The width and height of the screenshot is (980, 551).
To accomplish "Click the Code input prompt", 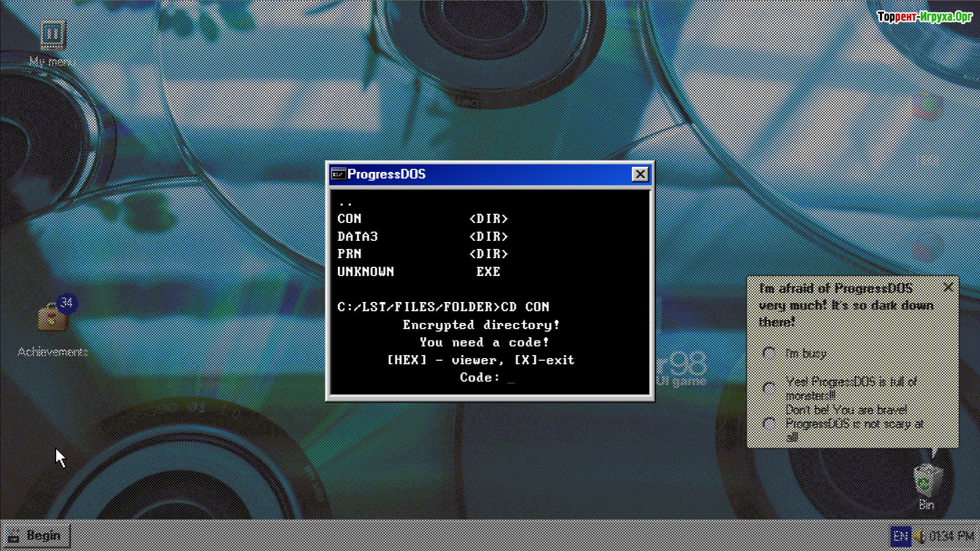I will coord(510,378).
